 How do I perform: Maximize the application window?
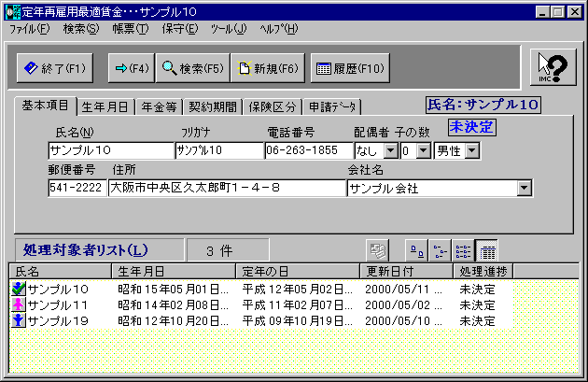[557, 12]
